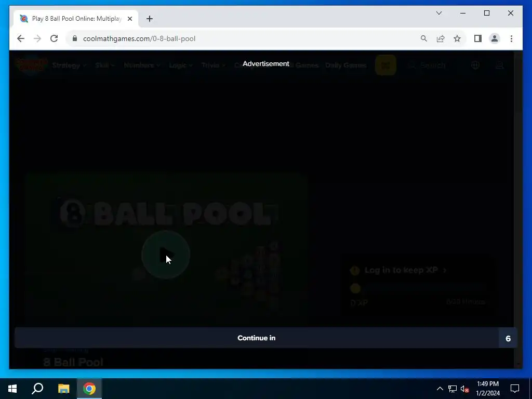Click the 8 Ball Pool play button

tap(166, 255)
